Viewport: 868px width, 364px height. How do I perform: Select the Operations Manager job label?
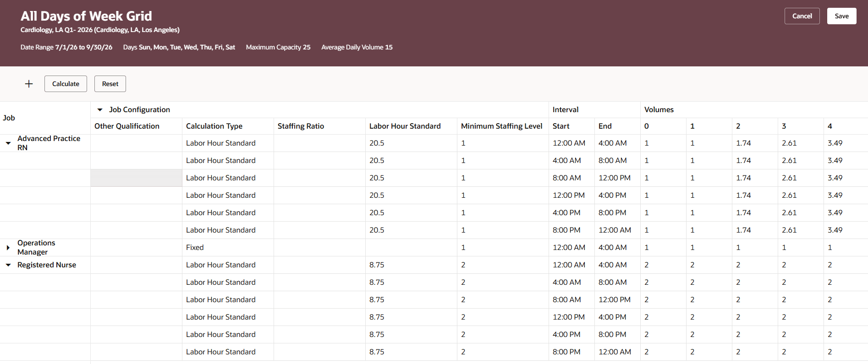pyautogui.click(x=36, y=247)
